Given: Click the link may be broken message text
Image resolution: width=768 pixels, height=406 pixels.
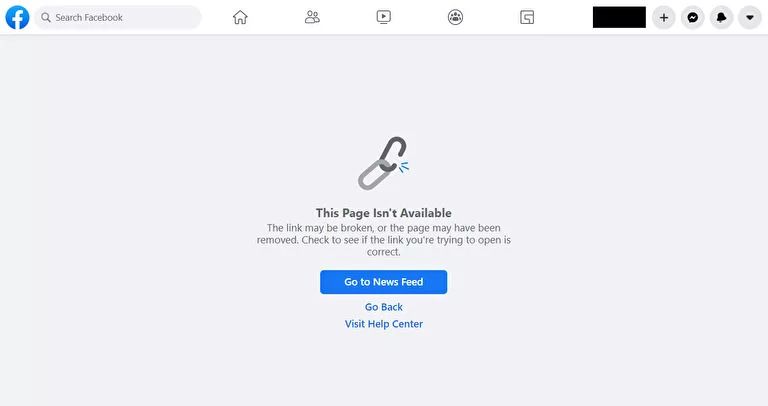Looking at the screenshot, I should click(384, 240).
